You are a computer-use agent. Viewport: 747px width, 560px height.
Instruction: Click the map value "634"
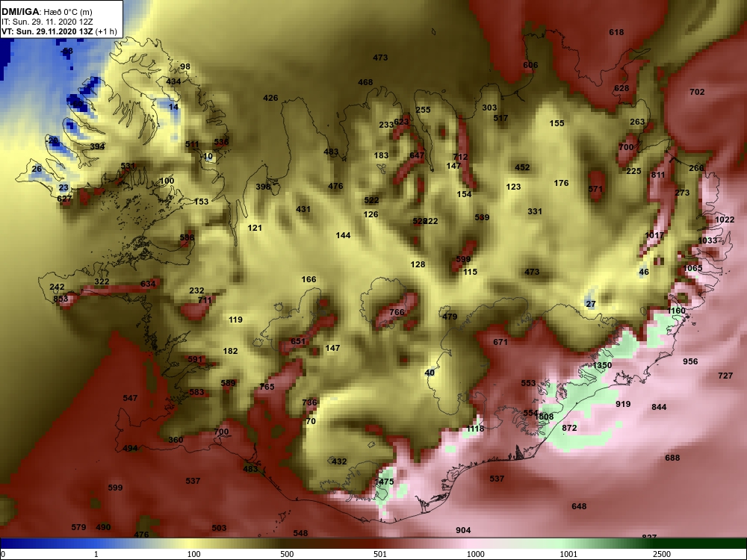[x=148, y=284]
